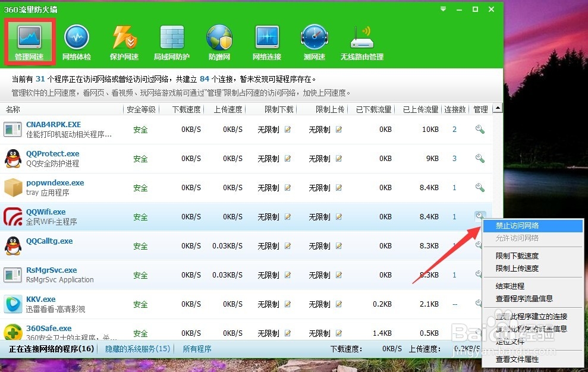Open the title bar dropdown arrow
Screen dimensions: 588x372
click(x=442, y=9)
